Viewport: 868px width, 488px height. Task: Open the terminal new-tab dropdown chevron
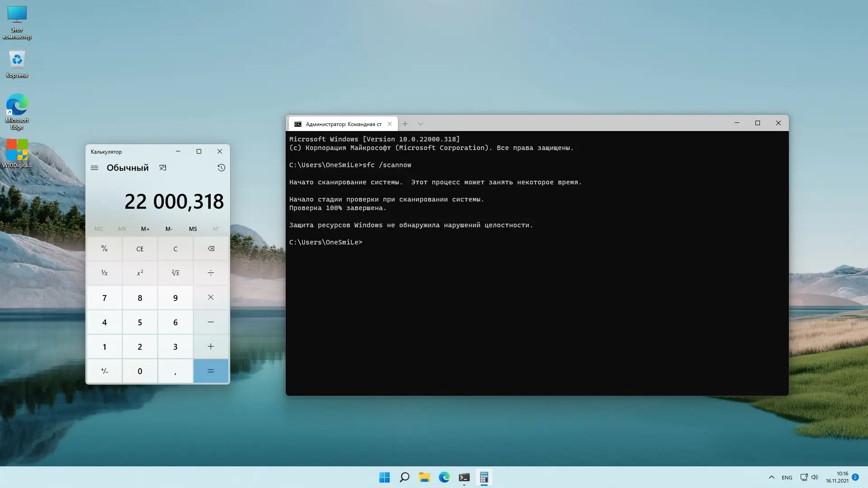pos(420,124)
